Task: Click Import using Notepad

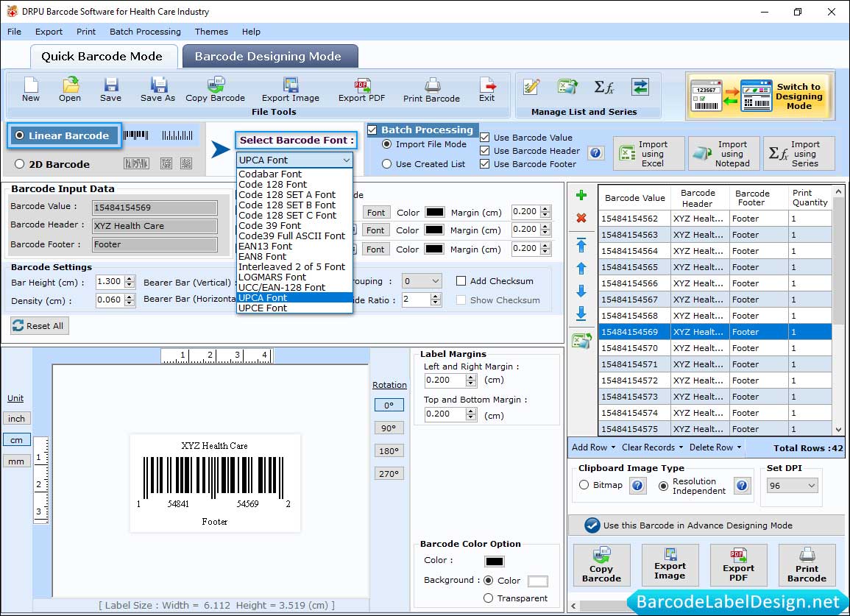Action: tap(724, 154)
